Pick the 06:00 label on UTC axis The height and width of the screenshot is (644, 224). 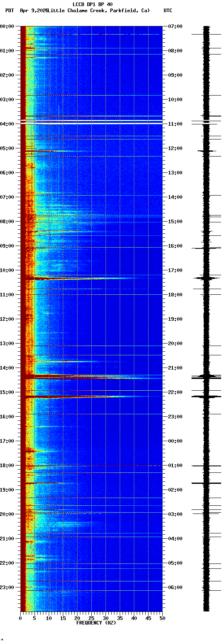pos(175,587)
